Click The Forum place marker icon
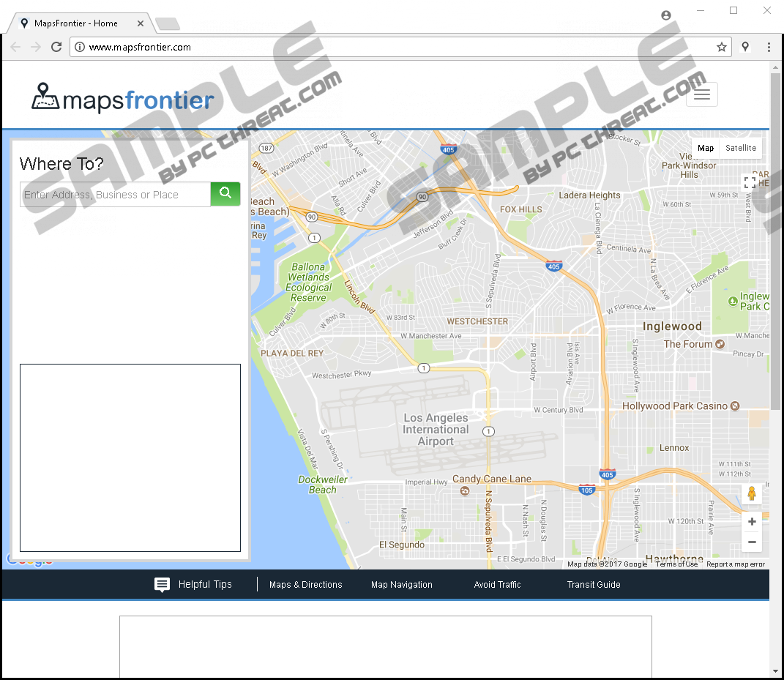 tap(720, 344)
